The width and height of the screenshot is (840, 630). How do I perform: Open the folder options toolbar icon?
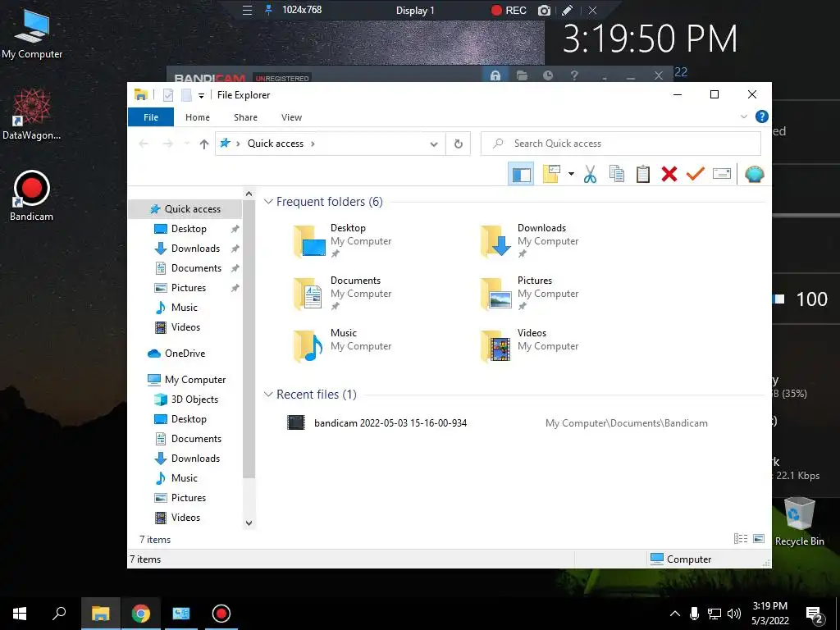[x=551, y=174]
